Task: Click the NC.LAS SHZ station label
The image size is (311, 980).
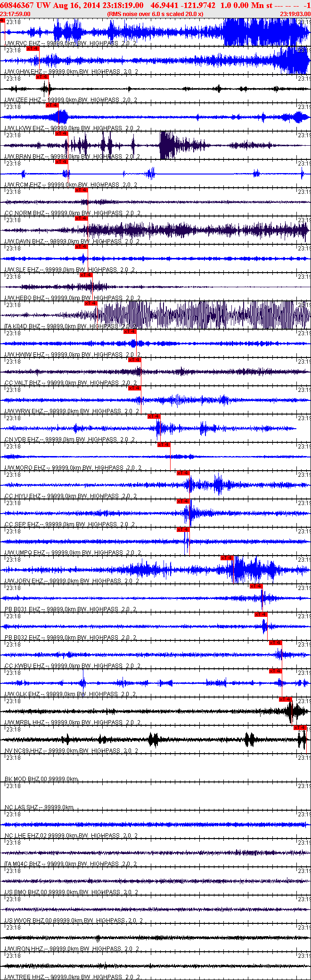Action: (x=21, y=807)
